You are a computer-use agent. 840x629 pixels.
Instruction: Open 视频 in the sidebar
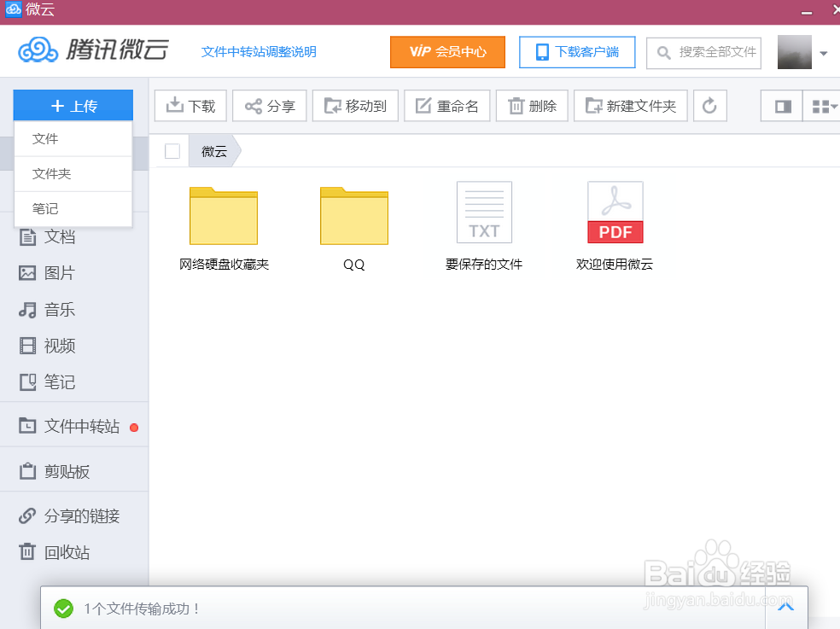coord(48,346)
